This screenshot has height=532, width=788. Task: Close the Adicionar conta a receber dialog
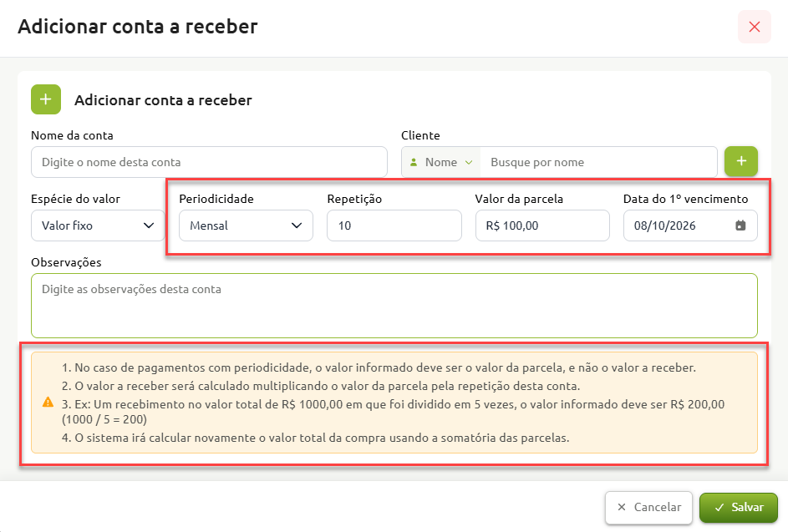pyautogui.click(x=754, y=27)
